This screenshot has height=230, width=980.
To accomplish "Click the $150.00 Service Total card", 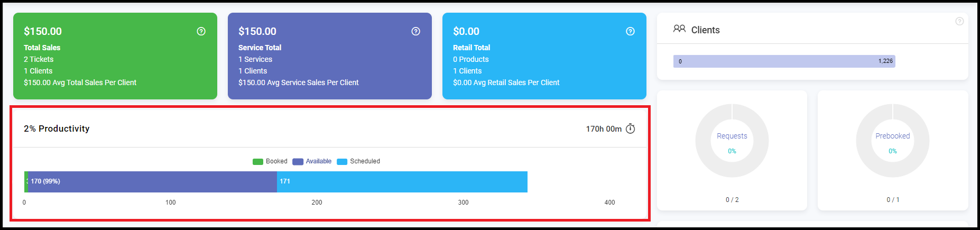I will click(x=330, y=56).
